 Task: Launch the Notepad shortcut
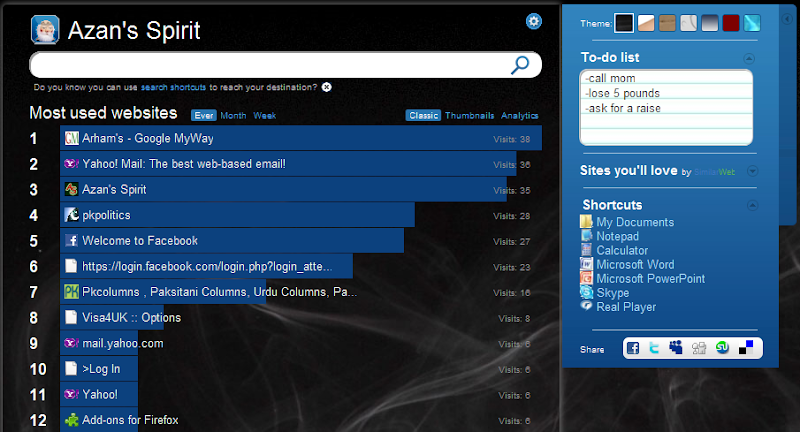tap(617, 236)
